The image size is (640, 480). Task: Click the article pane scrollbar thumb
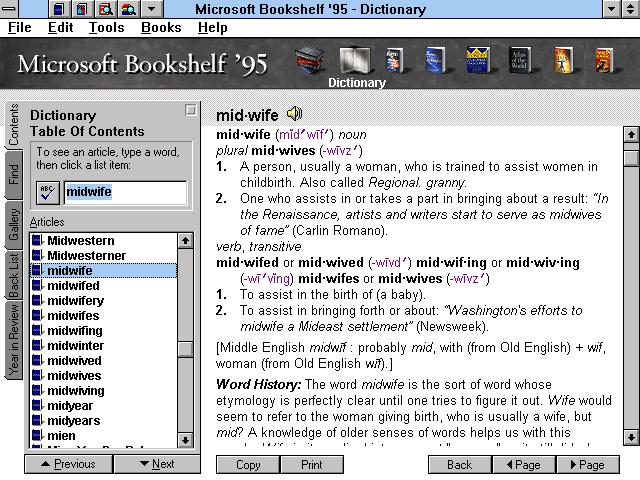631,158
